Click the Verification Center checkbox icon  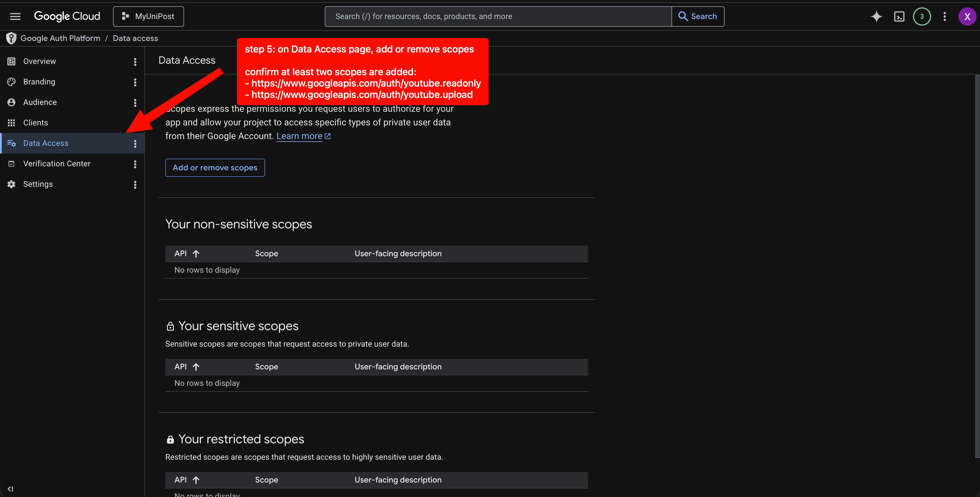pos(11,164)
